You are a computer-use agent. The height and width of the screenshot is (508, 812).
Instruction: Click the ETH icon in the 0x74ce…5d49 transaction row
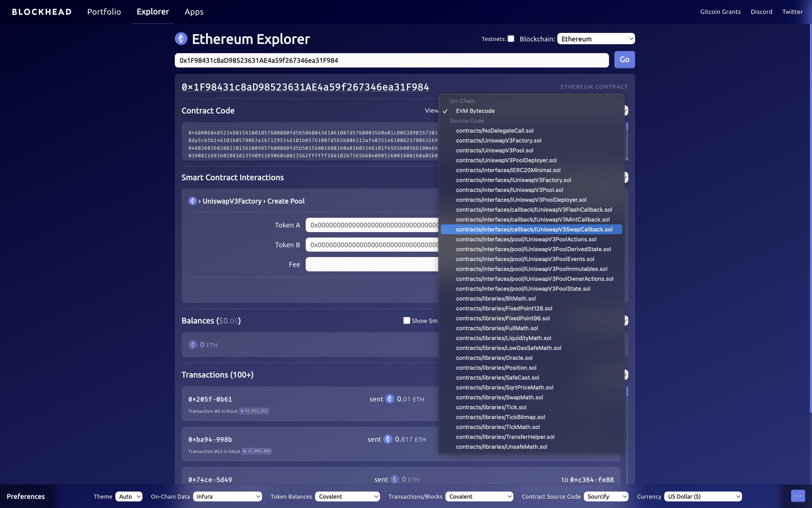394,479
